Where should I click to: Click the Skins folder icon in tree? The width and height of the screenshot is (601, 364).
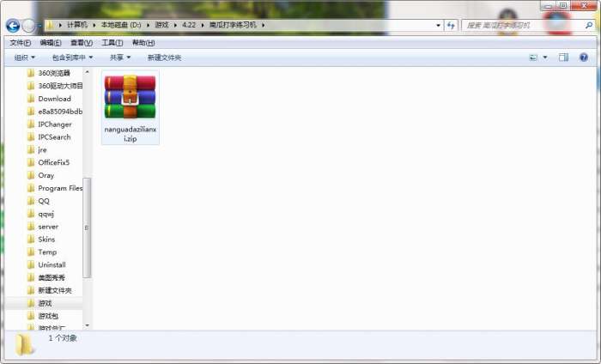[x=31, y=240]
